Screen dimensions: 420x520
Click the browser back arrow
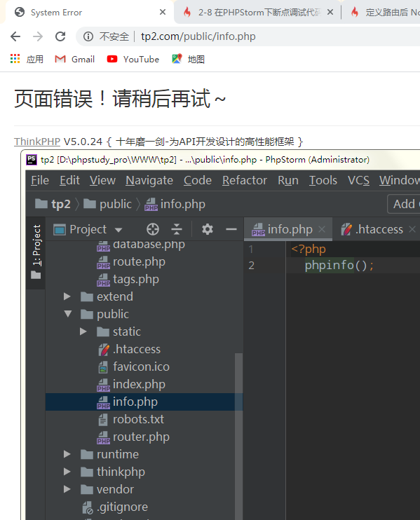pos(15,36)
